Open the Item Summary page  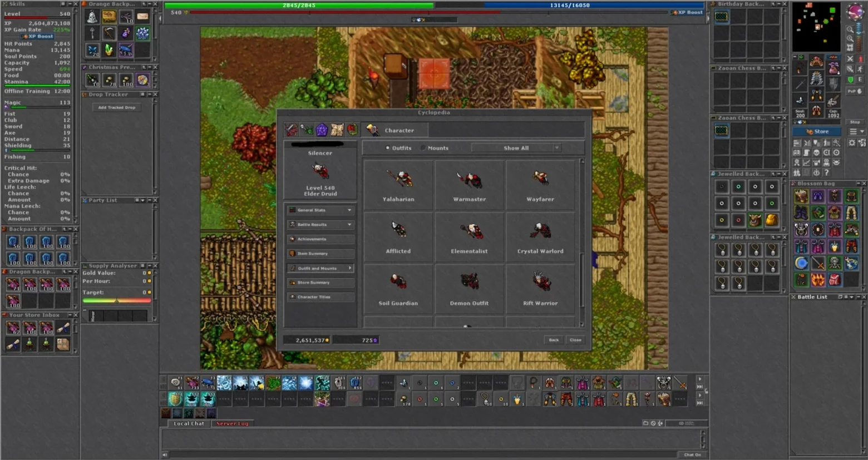(x=321, y=254)
